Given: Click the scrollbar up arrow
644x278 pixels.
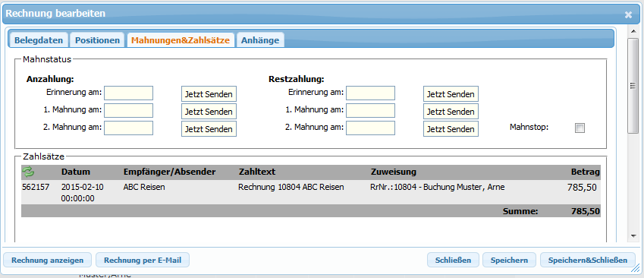Looking at the screenshot, I should (x=633, y=31).
